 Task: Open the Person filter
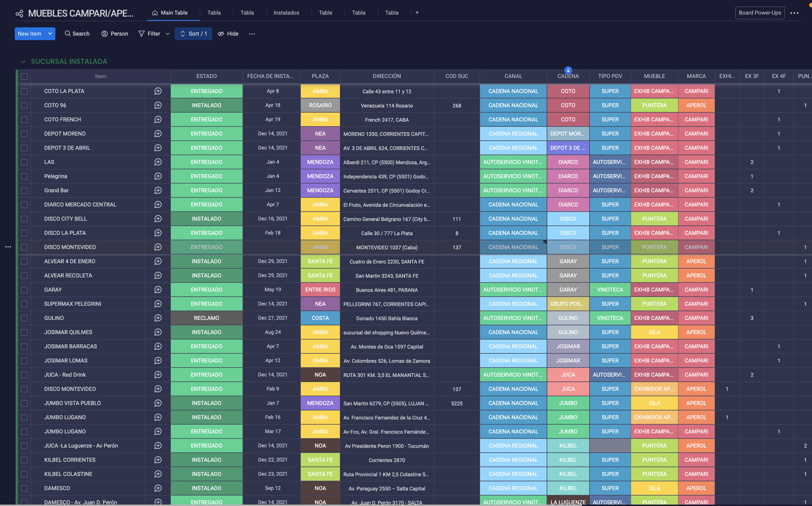click(x=114, y=33)
